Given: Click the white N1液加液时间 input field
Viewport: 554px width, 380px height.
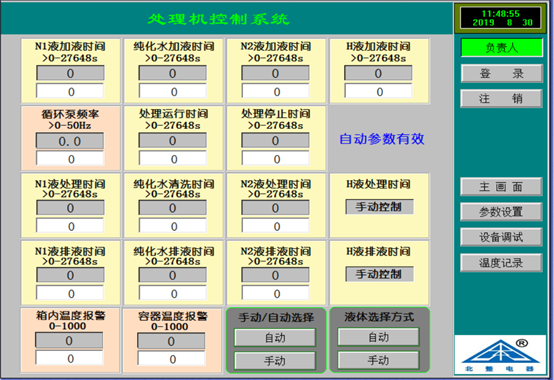Looking at the screenshot, I should (x=70, y=91).
